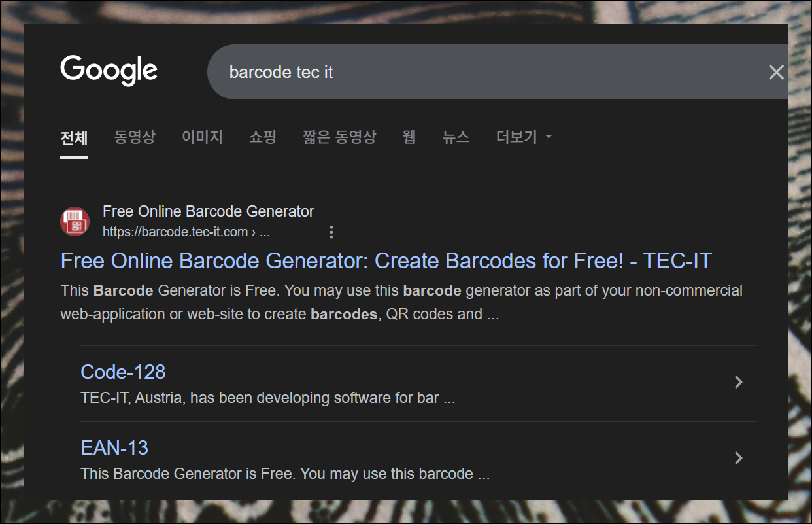Click the snippet text starting This Barcode Generator is Free

(401, 302)
